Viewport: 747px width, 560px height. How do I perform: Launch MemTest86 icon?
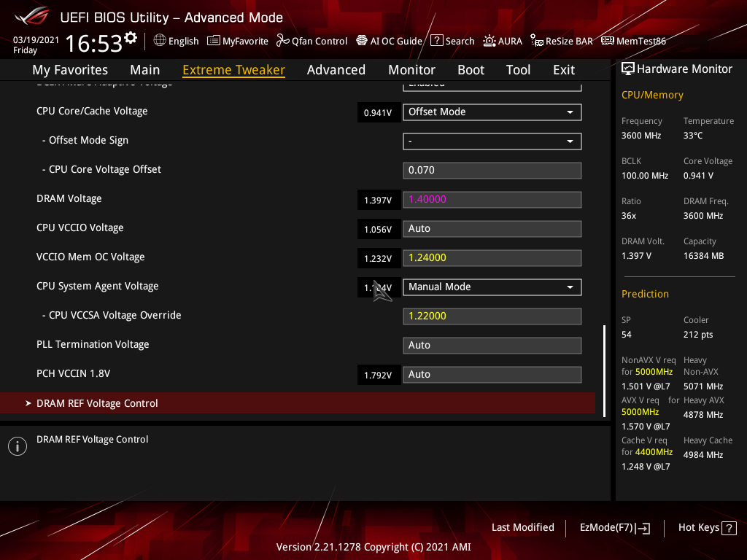pyautogui.click(x=608, y=41)
